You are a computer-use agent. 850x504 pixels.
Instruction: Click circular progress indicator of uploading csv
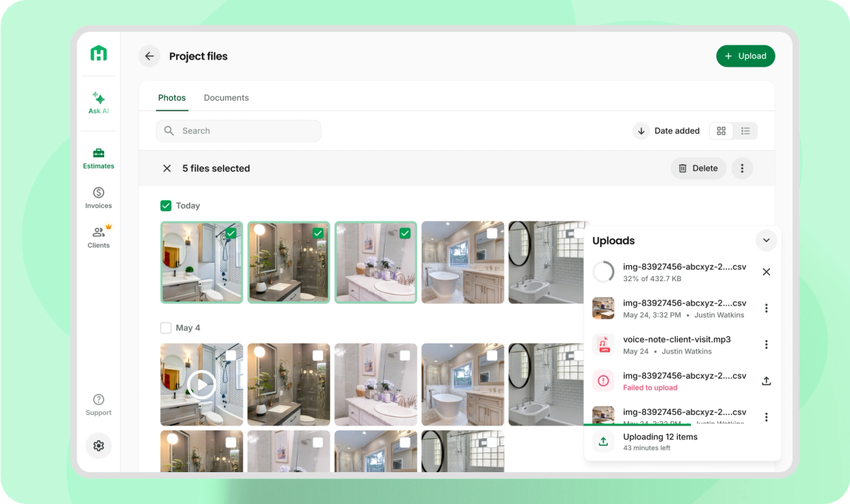pyautogui.click(x=603, y=272)
